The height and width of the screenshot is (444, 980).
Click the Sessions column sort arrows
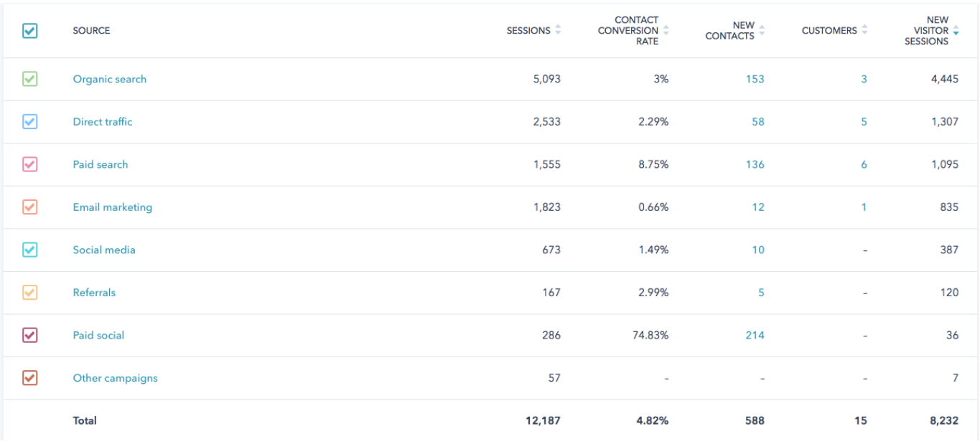[558, 31]
